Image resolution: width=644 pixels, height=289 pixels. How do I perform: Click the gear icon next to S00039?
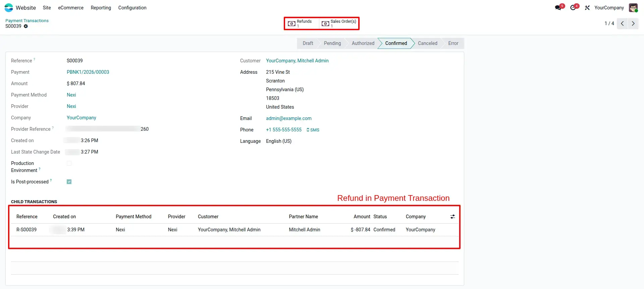click(26, 26)
